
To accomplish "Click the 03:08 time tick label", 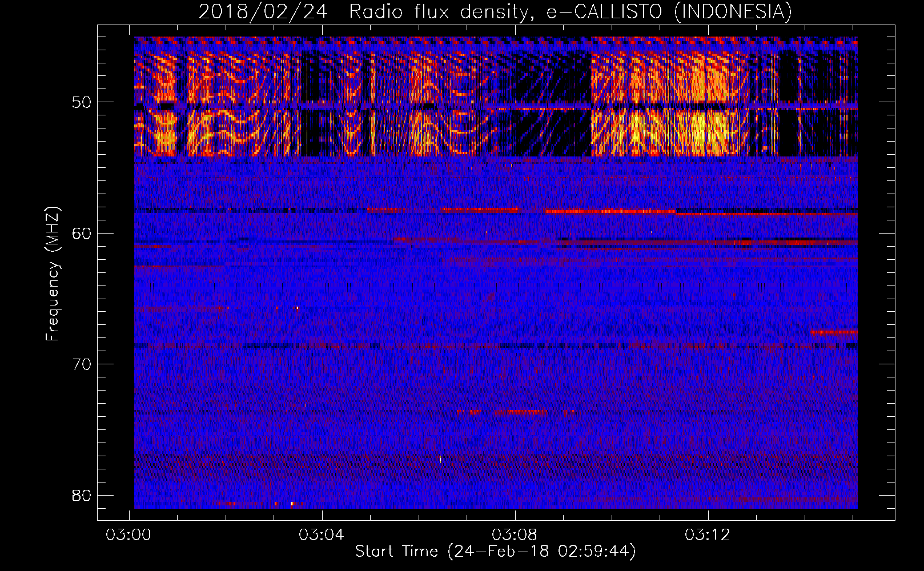I will 515,535.
